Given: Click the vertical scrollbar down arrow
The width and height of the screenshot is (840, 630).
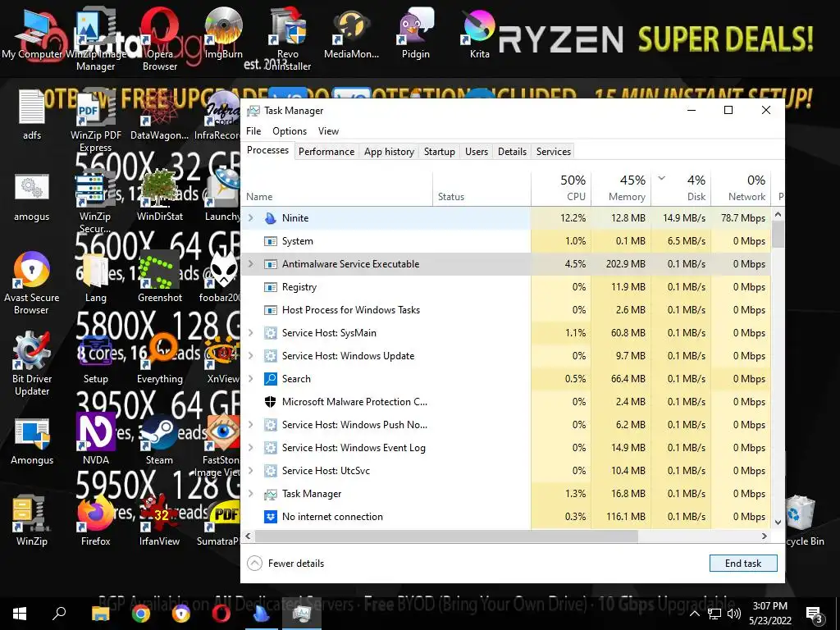Looking at the screenshot, I should [x=778, y=522].
